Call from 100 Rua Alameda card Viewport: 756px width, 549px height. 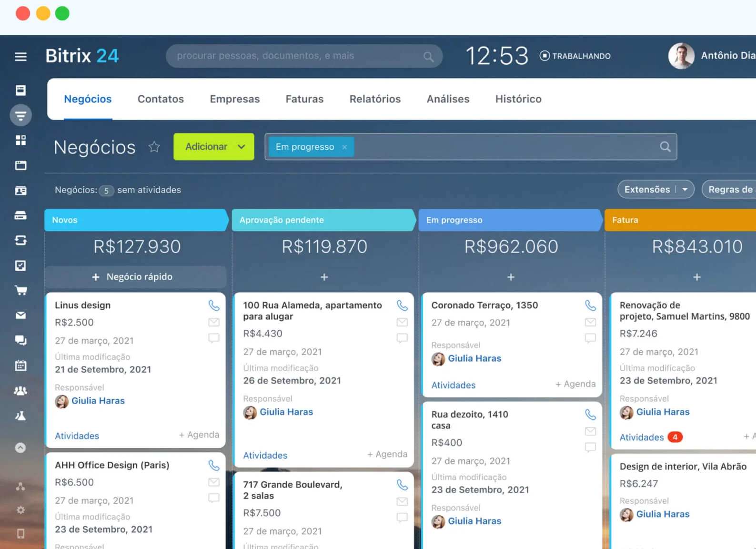[x=402, y=305]
